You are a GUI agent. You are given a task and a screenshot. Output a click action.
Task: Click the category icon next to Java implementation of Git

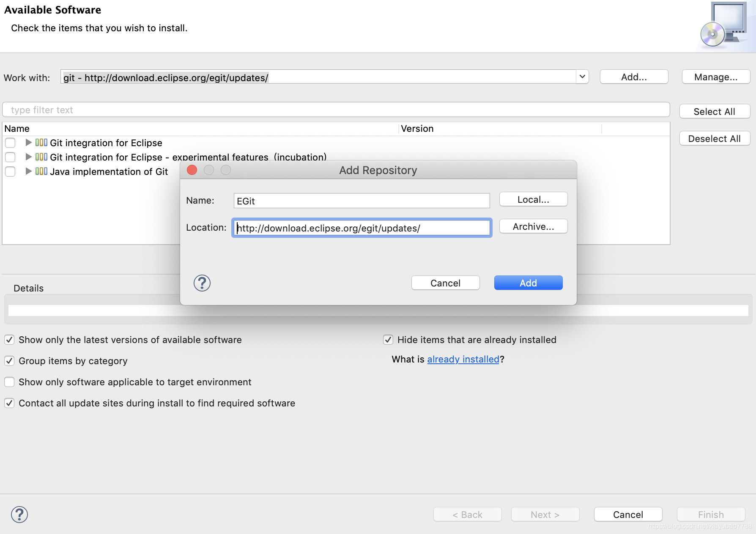[41, 171]
